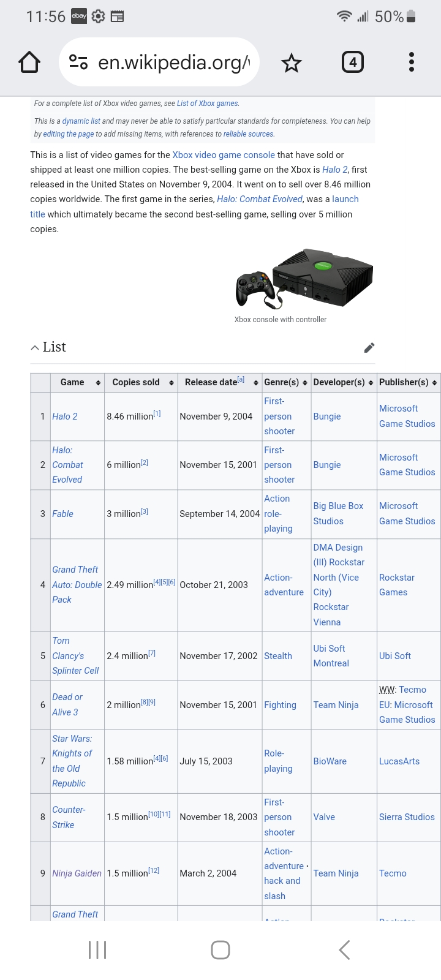The image size is (441, 980).
Task: Open BioWare developer link
Action: (330, 761)
